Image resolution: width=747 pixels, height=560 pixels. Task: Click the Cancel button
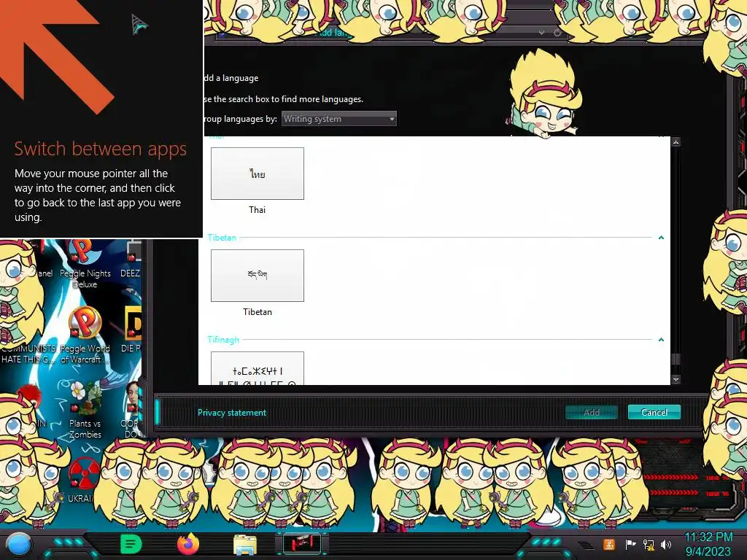(x=654, y=412)
